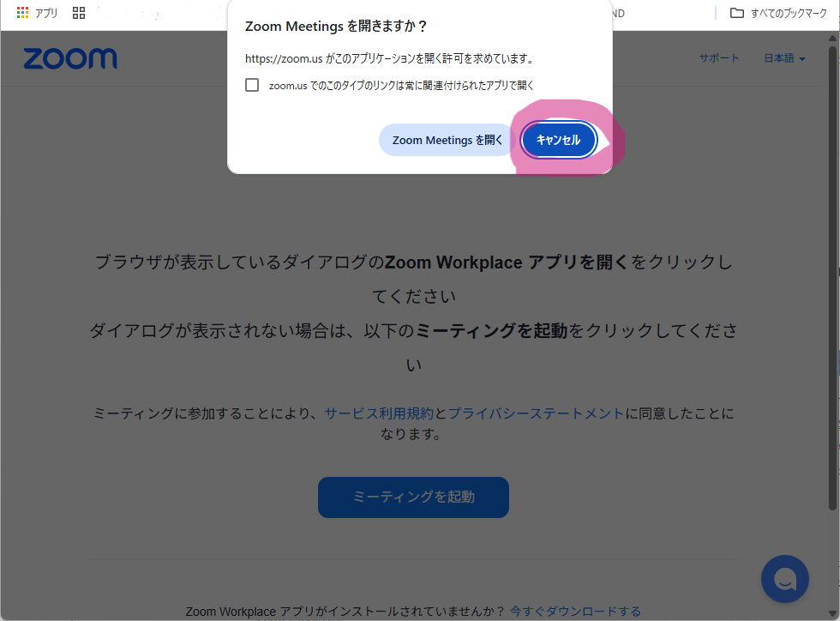
Task: Click the Zoom Meetings を開く button
Action: [x=447, y=140]
